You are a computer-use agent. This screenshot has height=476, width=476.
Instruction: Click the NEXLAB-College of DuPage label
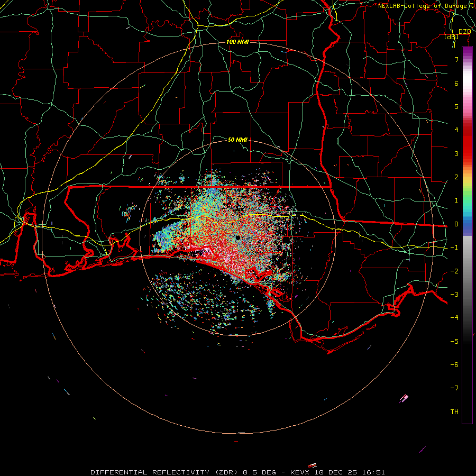coord(422,6)
